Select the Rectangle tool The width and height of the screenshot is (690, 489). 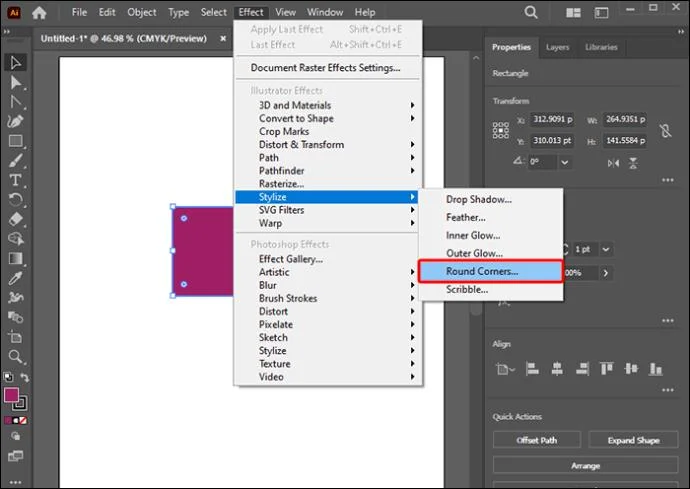(15, 141)
